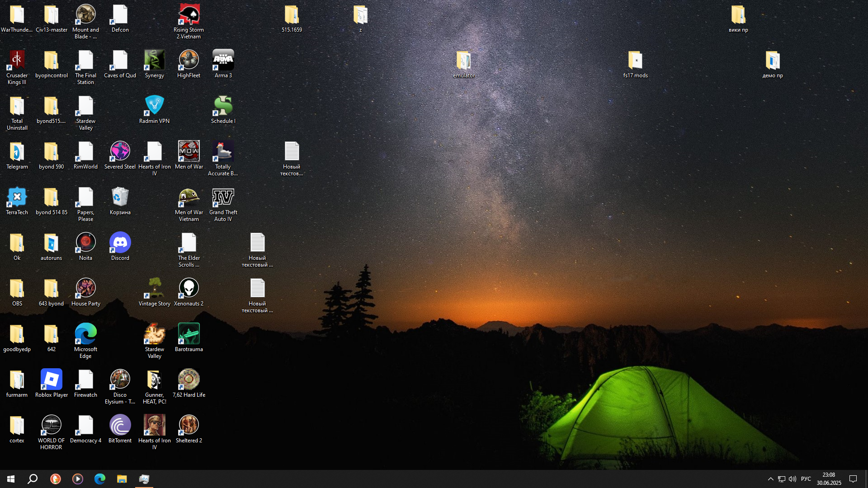Select the Crusader Kings III icon
Image resolution: width=868 pixels, height=488 pixels.
click(17, 61)
